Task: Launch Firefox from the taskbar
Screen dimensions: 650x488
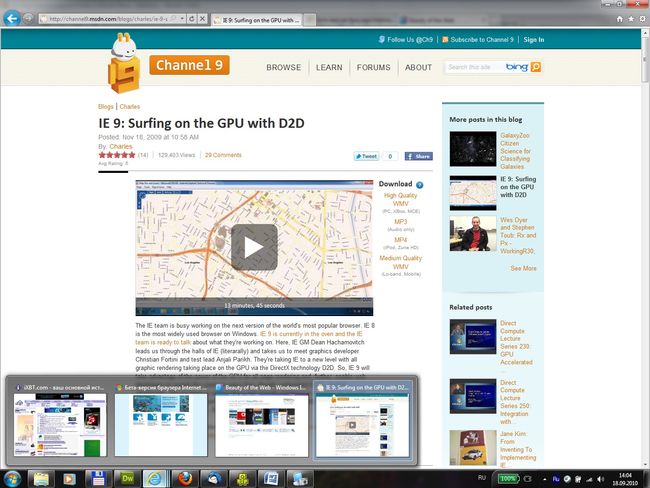Action: point(185,479)
